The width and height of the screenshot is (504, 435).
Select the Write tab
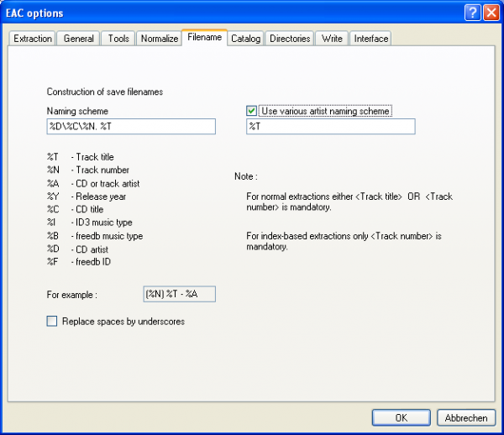click(332, 39)
